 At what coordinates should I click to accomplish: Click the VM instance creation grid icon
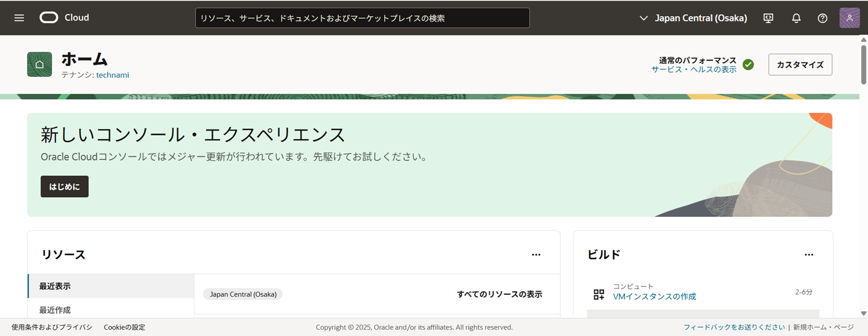pyautogui.click(x=599, y=295)
